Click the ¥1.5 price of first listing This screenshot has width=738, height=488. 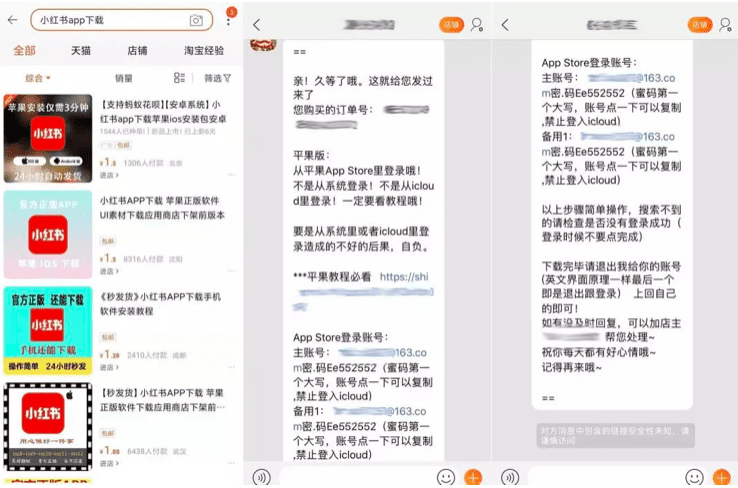tap(108, 162)
